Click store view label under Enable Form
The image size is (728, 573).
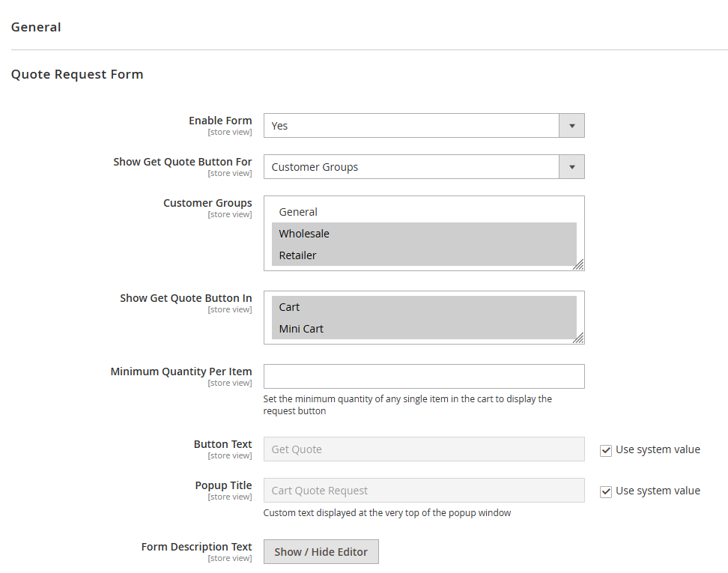(229, 132)
